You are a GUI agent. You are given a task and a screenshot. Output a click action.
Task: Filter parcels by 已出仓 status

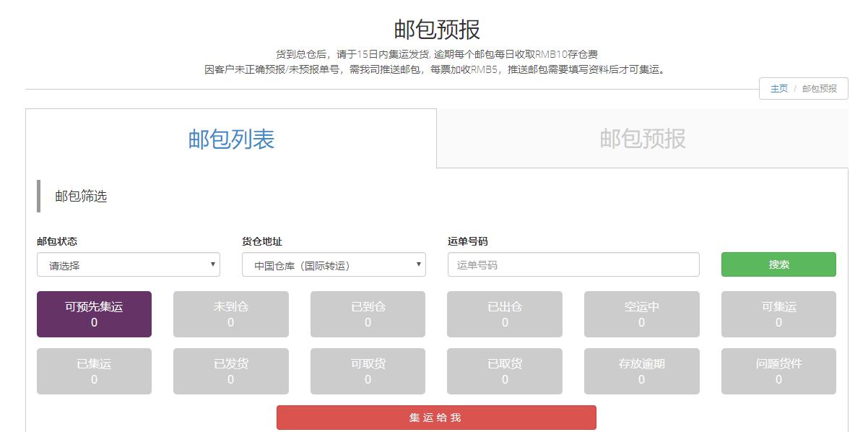tap(504, 314)
